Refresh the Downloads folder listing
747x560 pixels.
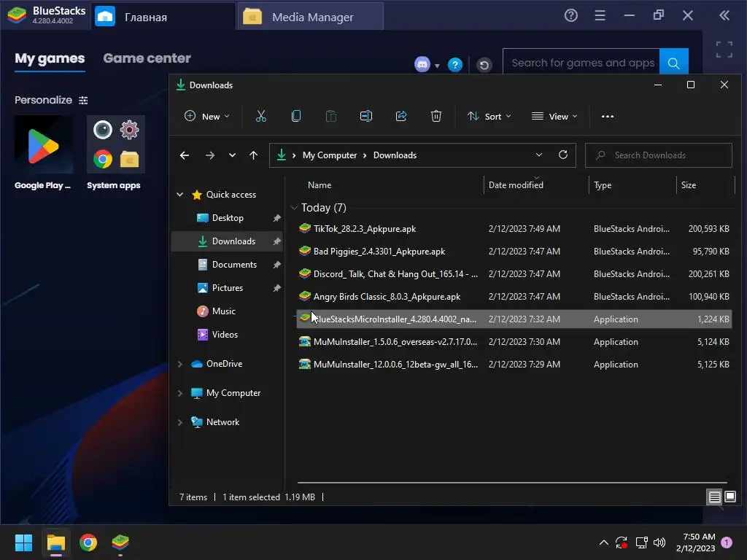[x=562, y=155]
